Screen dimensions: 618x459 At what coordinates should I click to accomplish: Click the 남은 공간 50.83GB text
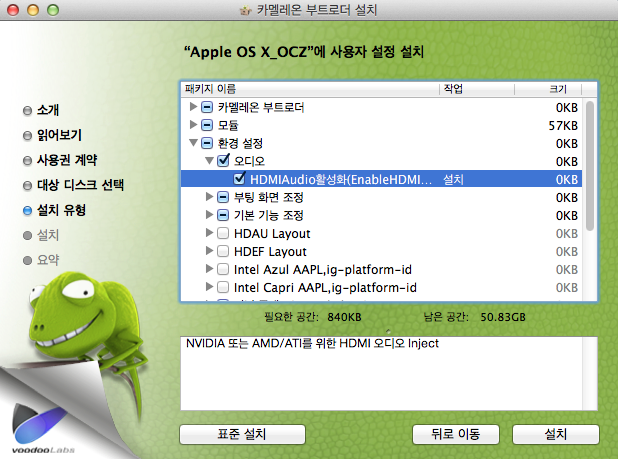pyautogui.click(x=474, y=317)
